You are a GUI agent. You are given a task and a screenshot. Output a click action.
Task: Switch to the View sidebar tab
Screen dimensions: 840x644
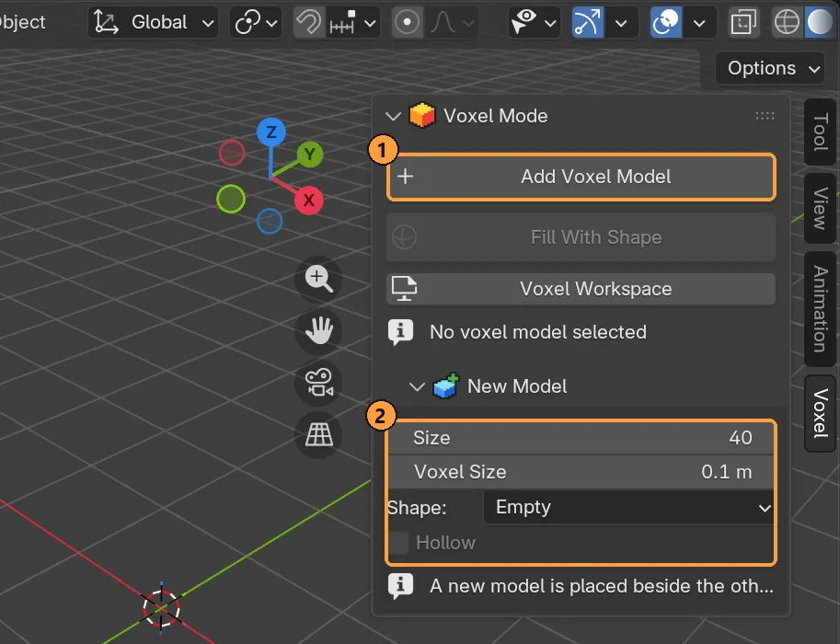pos(821,209)
